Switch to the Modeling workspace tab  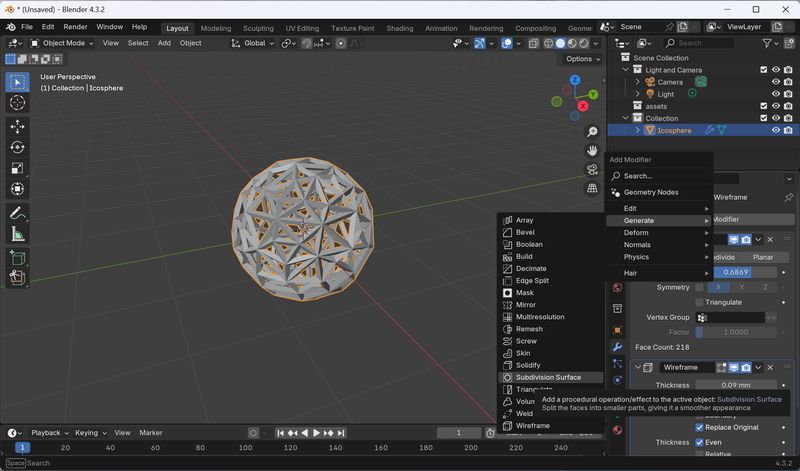[216, 29]
